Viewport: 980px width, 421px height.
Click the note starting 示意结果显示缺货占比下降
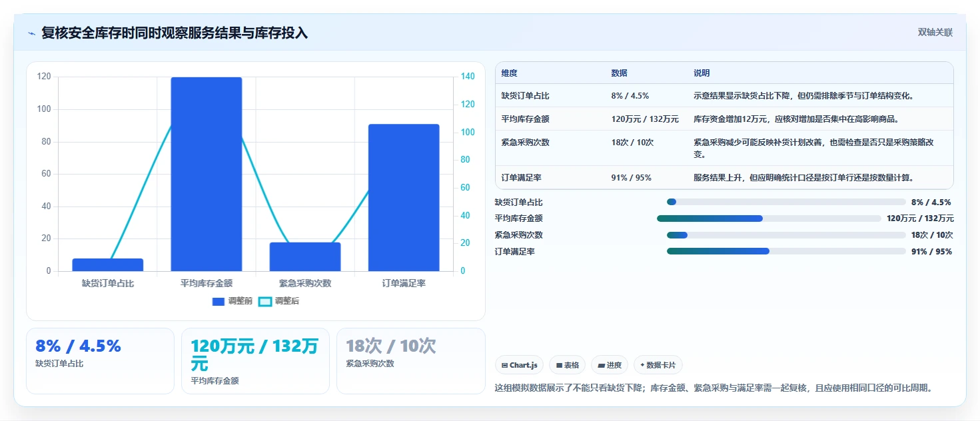[x=803, y=96]
